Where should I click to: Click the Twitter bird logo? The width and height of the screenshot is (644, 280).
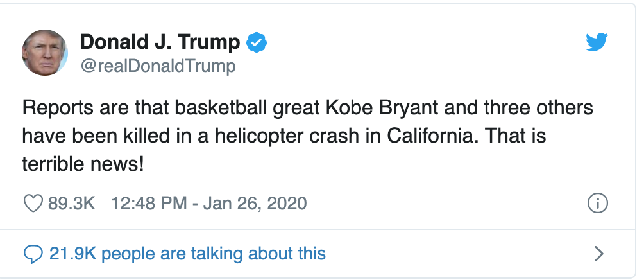597,43
